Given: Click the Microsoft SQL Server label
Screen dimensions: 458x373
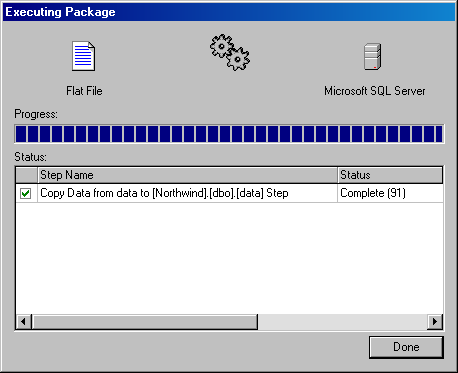Looking at the screenshot, I should (x=375, y=91).
